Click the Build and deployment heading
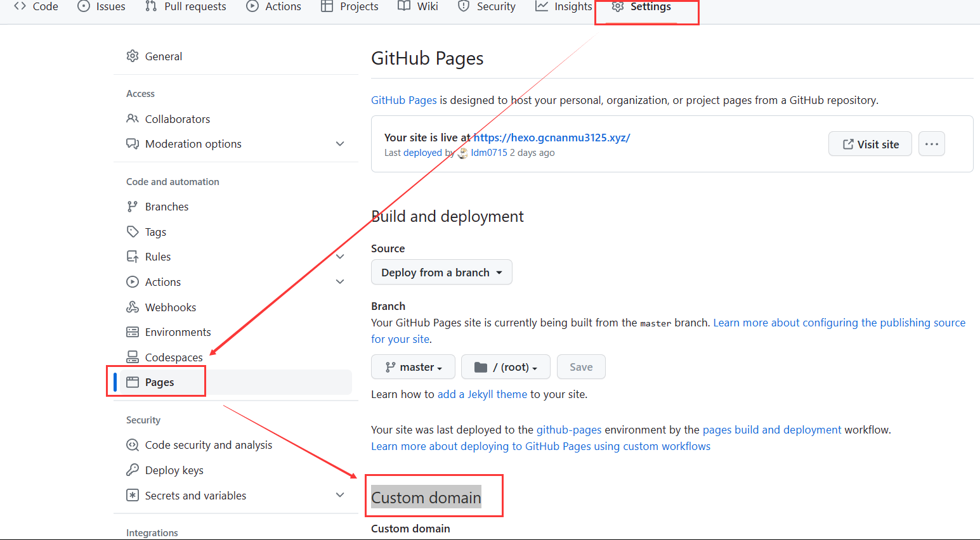The width and height of the screenshot is (980, 540). pos(447,217)
